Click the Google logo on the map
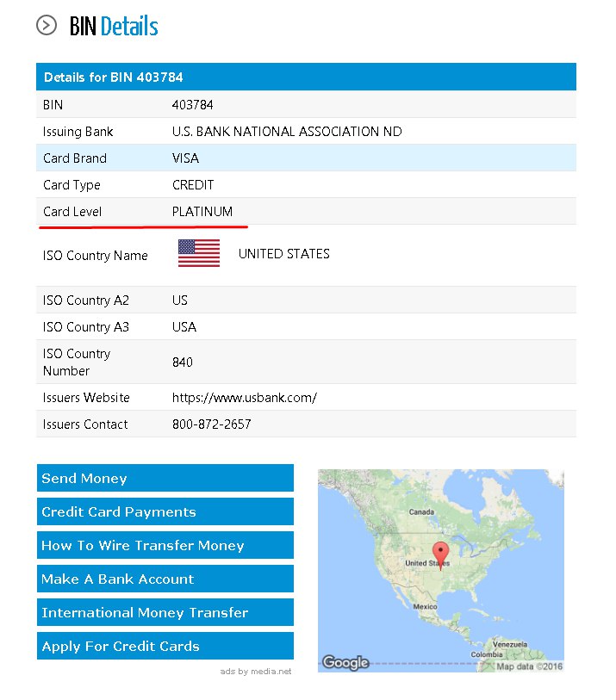 coord(345,662)
